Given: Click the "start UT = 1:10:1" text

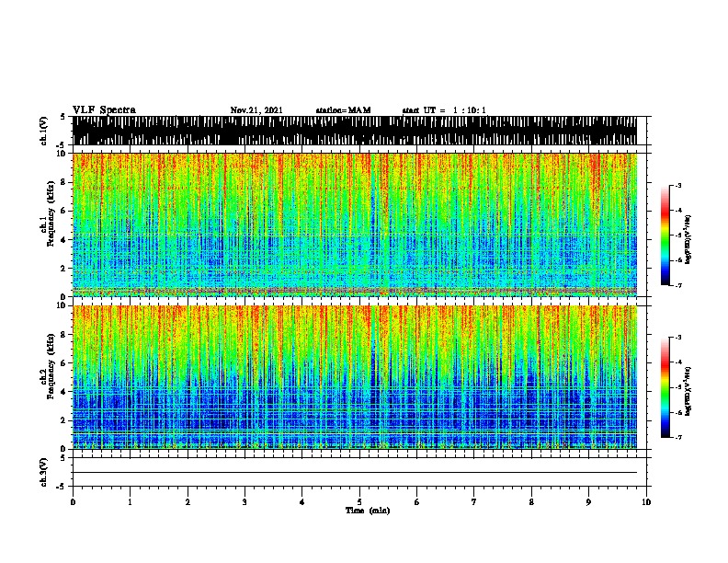Looking at the screenshot, I should click(x=444, y=110).
